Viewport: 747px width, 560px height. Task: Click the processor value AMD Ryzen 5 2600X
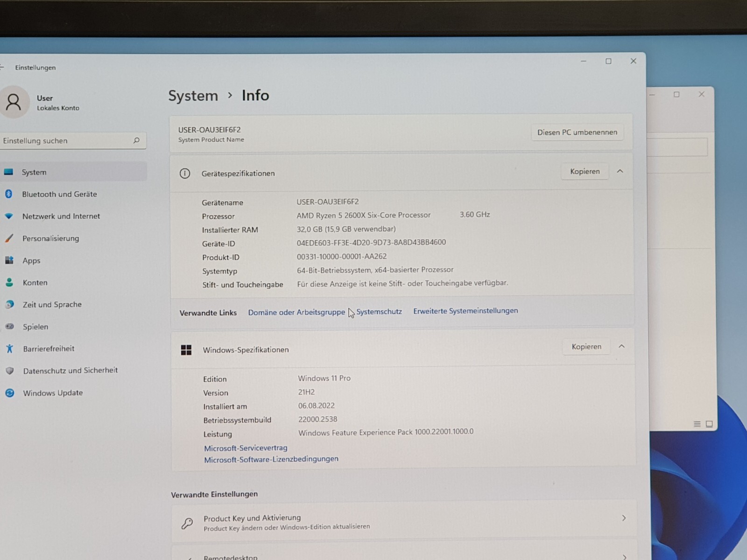[x=363, y=215]
